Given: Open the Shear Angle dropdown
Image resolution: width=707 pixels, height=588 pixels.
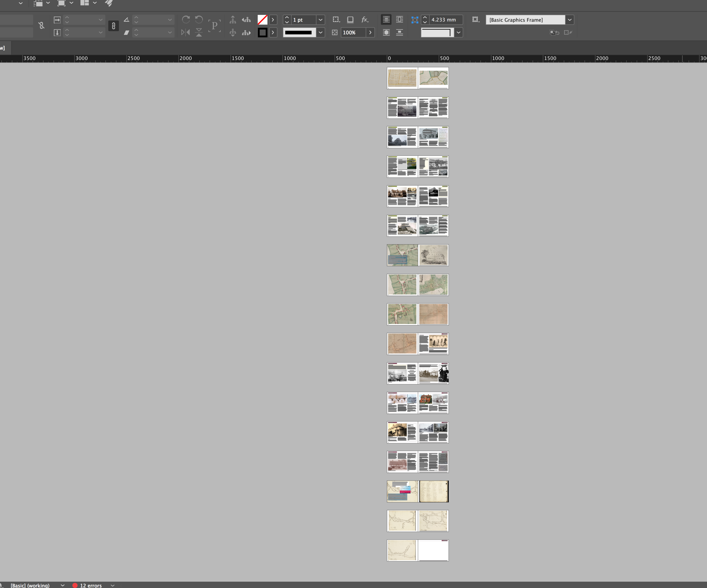Looking at the screenshot, I should coord(170,33).
